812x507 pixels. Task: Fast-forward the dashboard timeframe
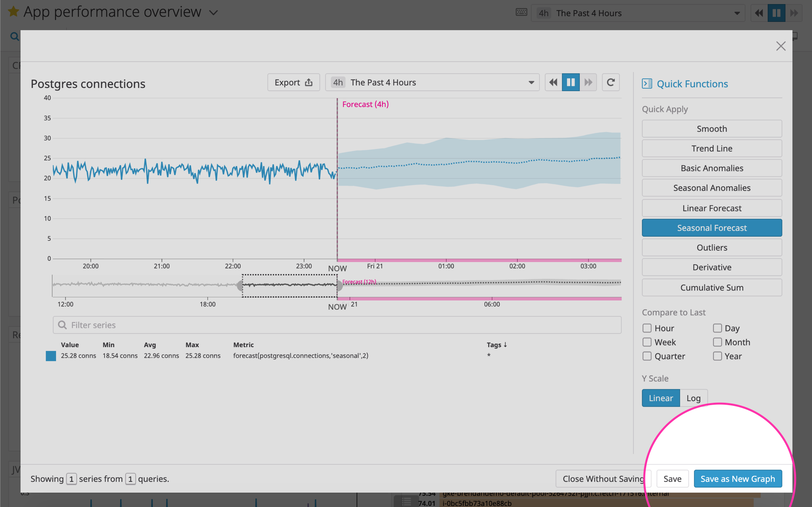[x=794, y=12]
